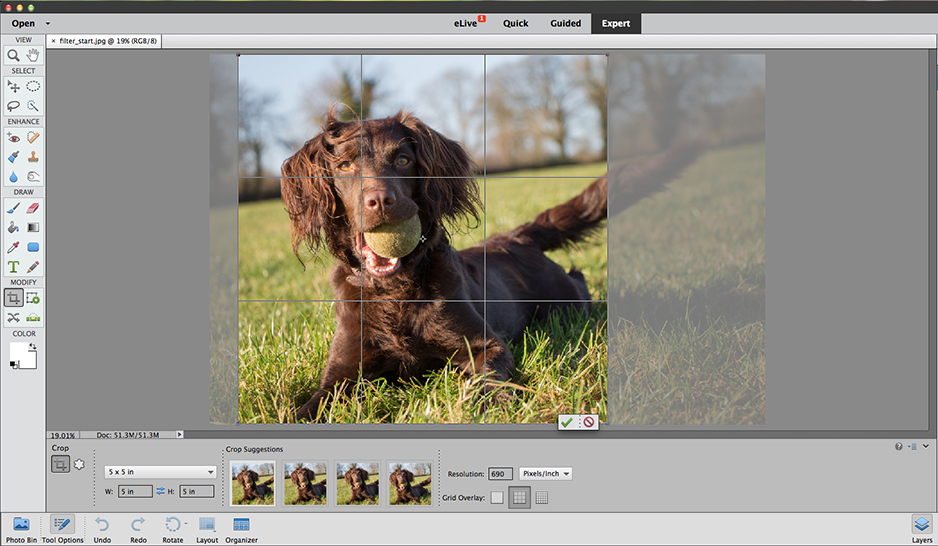Select the Hand tool
Viewport: 938px width, 546px height.
point(33,56)
